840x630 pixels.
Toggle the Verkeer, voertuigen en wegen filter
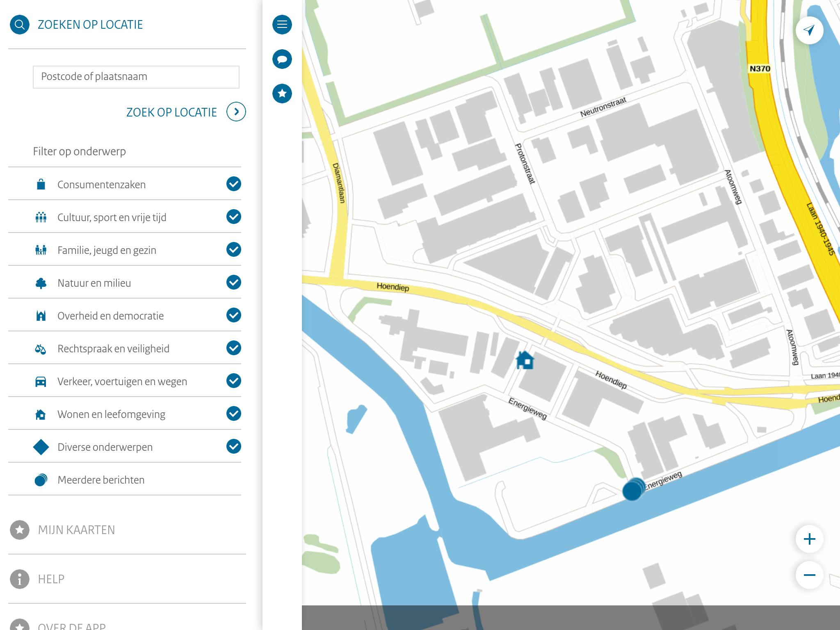click(233, 381)
